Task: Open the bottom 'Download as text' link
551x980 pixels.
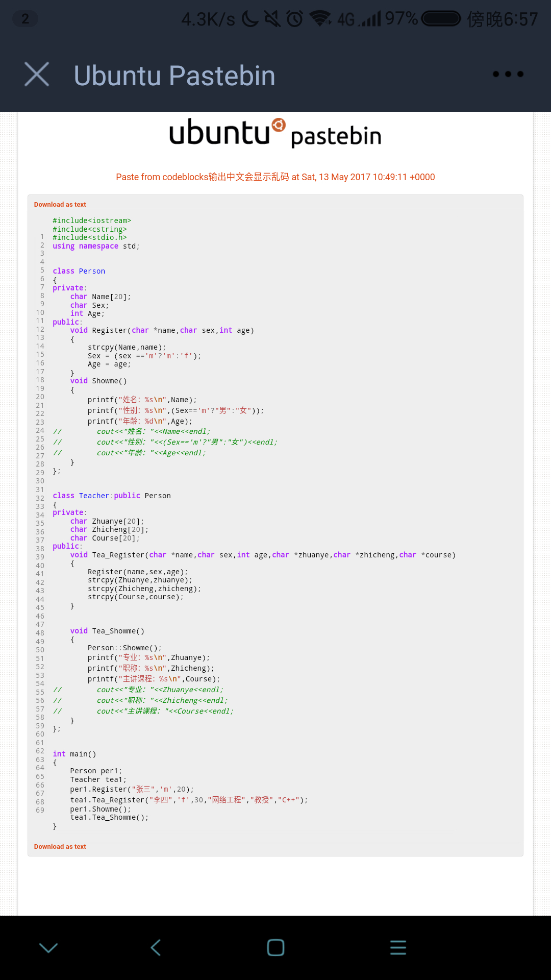Action: pyautogui.click(x=60, y=847)
